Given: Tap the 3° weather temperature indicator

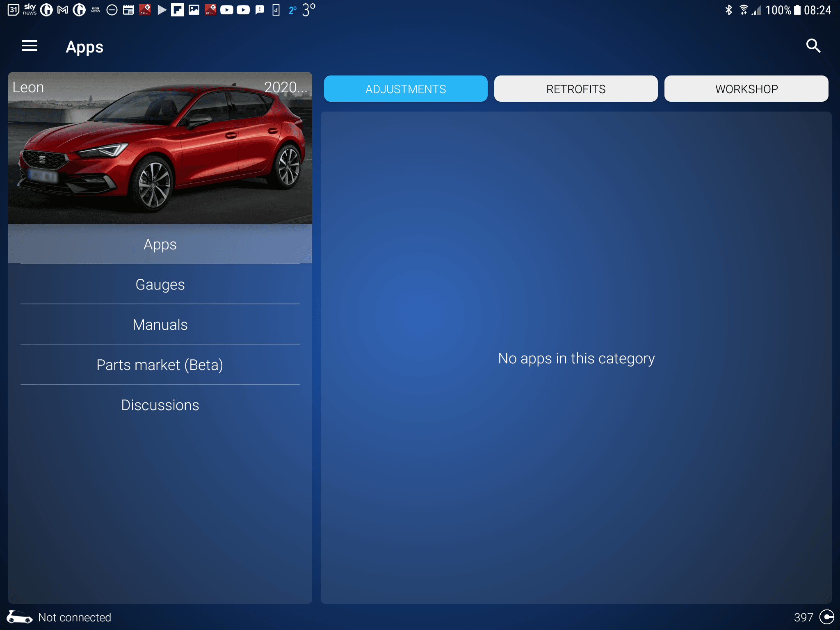Looking at the screenshot, I should [309, 9].
